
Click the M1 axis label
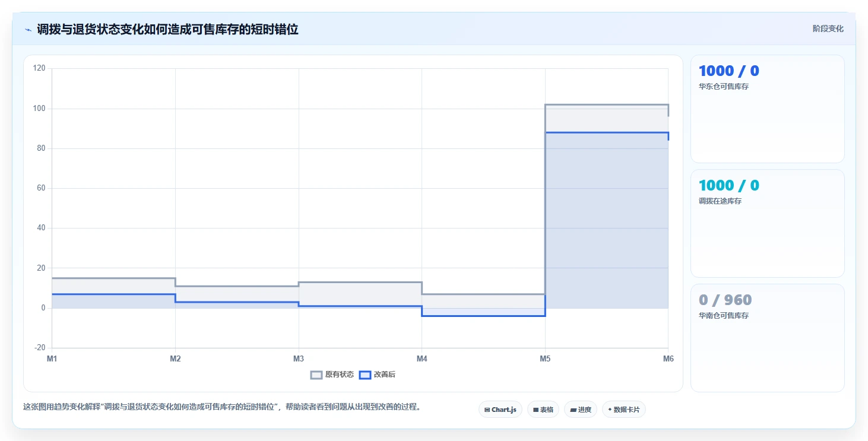point(52,358)
